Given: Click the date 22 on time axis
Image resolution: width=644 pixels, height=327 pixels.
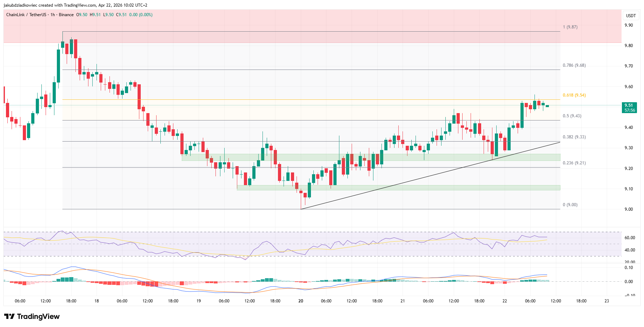Looking at the screenshot, I should pyautogui.click(x=505, y=301).
